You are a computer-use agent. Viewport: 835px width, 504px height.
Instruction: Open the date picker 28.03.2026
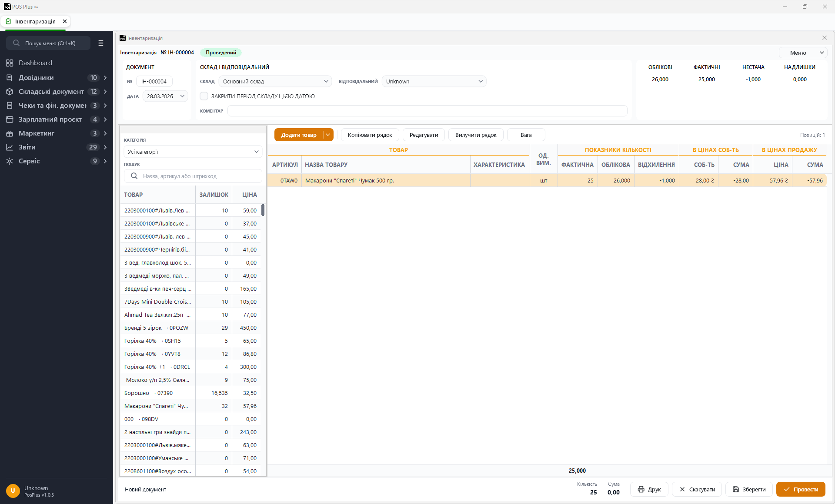click(x=165, y=96)
